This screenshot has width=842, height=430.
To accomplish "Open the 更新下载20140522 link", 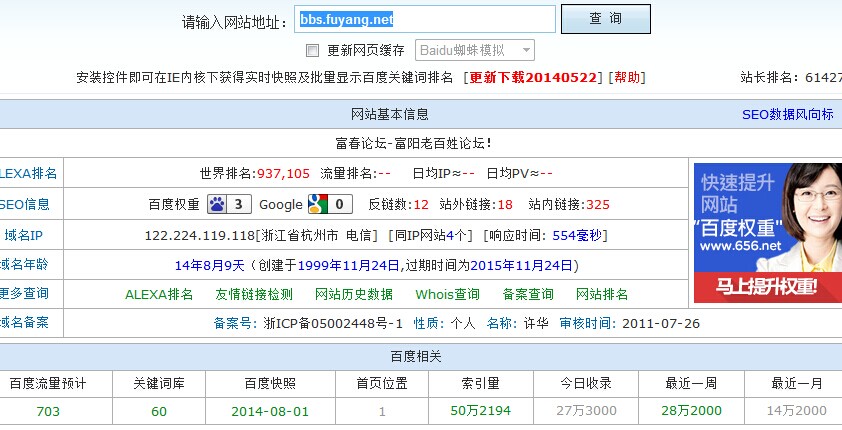I will click(x=533, y=77).
